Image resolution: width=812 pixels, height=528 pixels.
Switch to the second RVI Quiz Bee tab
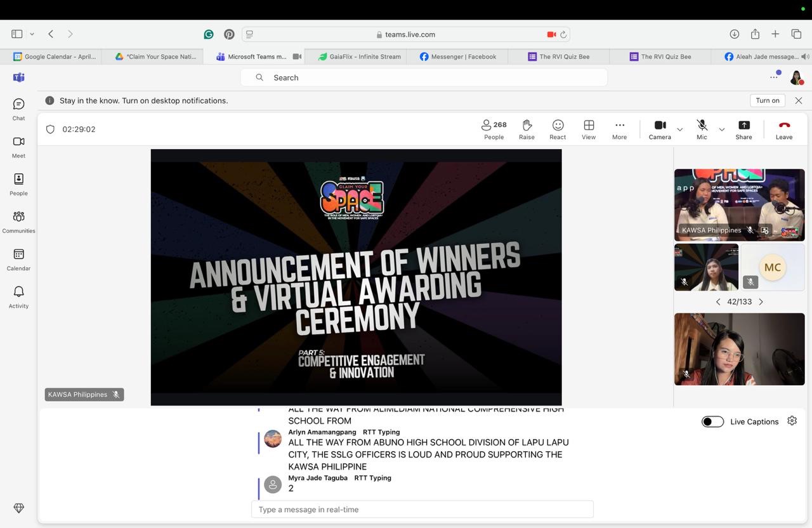point(660,56)
